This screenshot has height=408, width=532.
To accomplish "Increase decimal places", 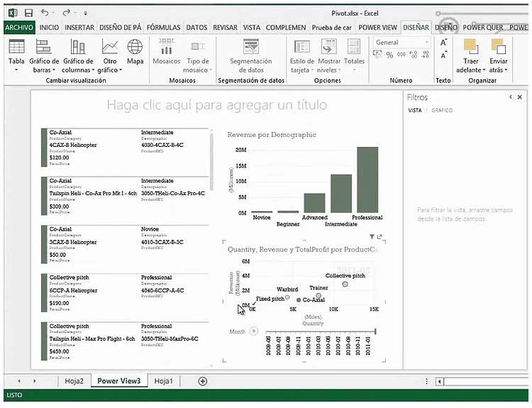I will point(414,55).
